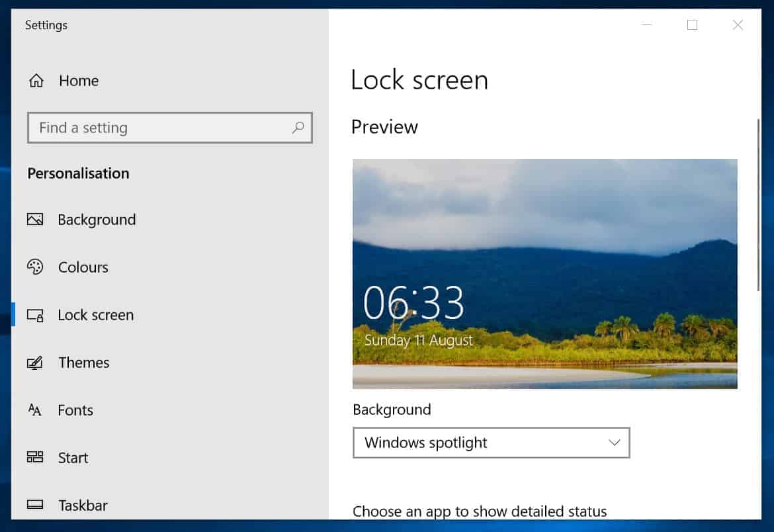Click the Home house icon
Screen dimensions: 774x532
click(x=36, y=81)
